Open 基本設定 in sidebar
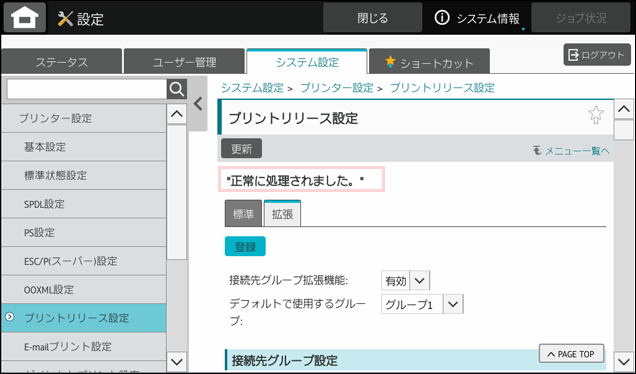This screenshot has width=636, height=374. [84, 147]
